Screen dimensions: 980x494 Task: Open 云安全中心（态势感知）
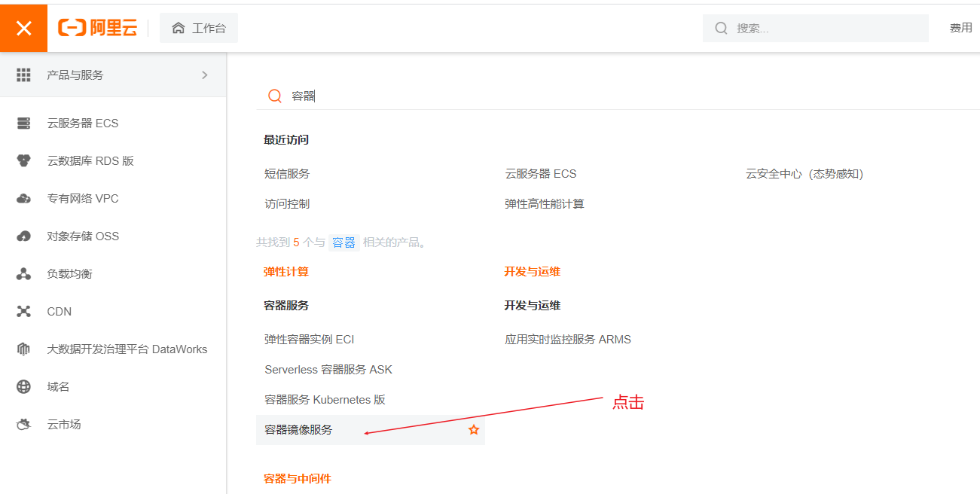click(804, 173)
